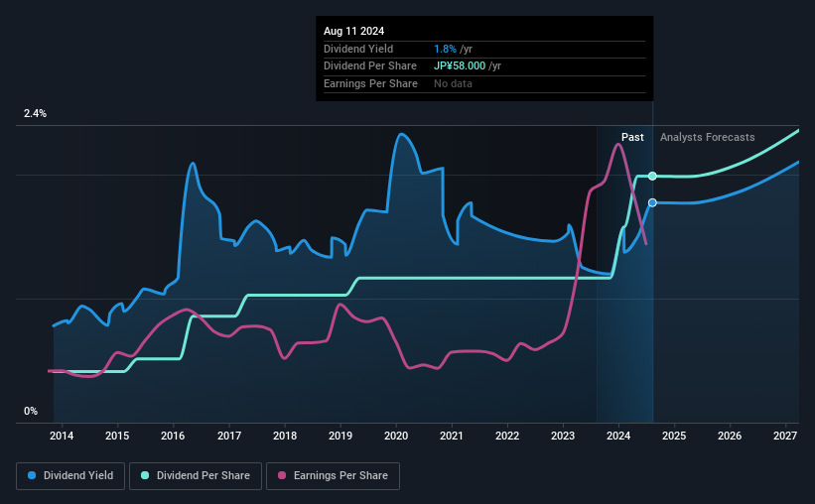Click the 2021 x-axis label
The image size is (815, 504).
tap(451, 436)
